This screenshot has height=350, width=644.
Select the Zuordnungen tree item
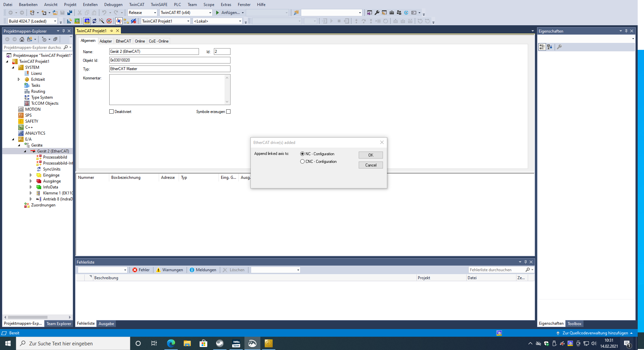pos(43,205)
